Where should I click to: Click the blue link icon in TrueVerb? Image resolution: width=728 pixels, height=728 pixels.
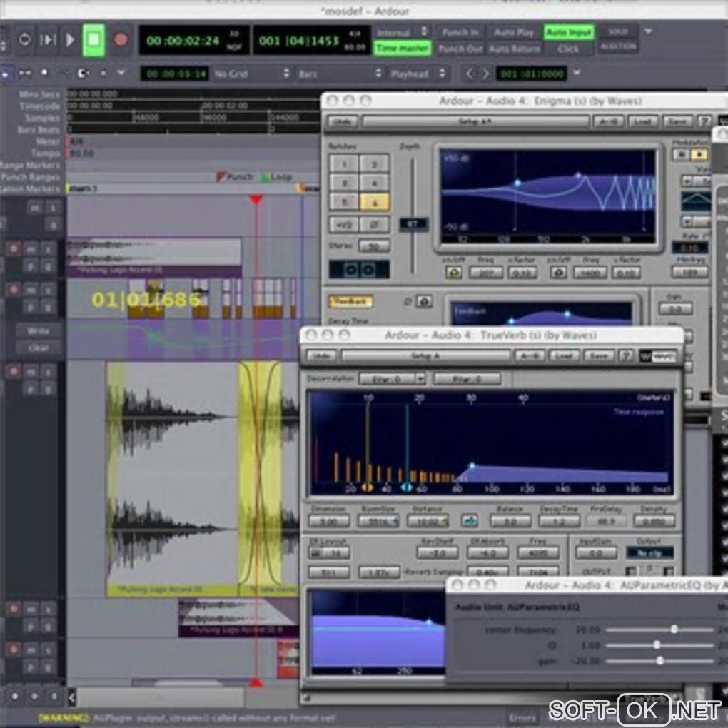click(x=469, y=521)
